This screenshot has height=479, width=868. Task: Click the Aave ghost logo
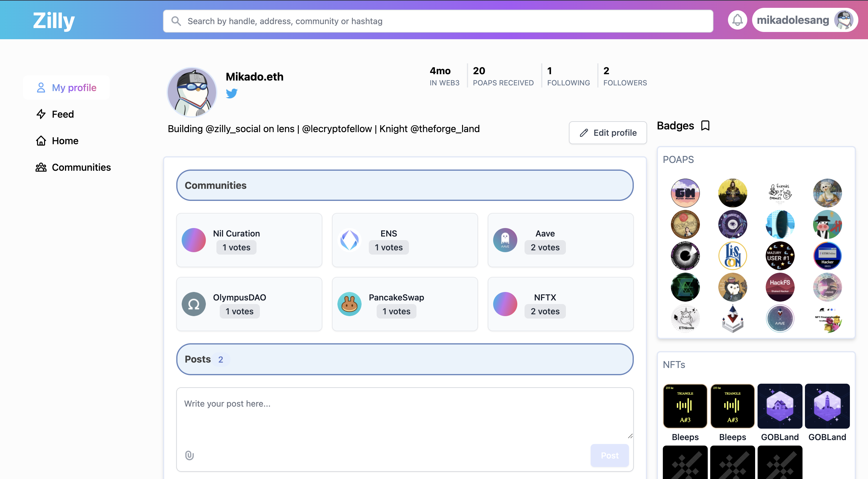coord(505,240)
